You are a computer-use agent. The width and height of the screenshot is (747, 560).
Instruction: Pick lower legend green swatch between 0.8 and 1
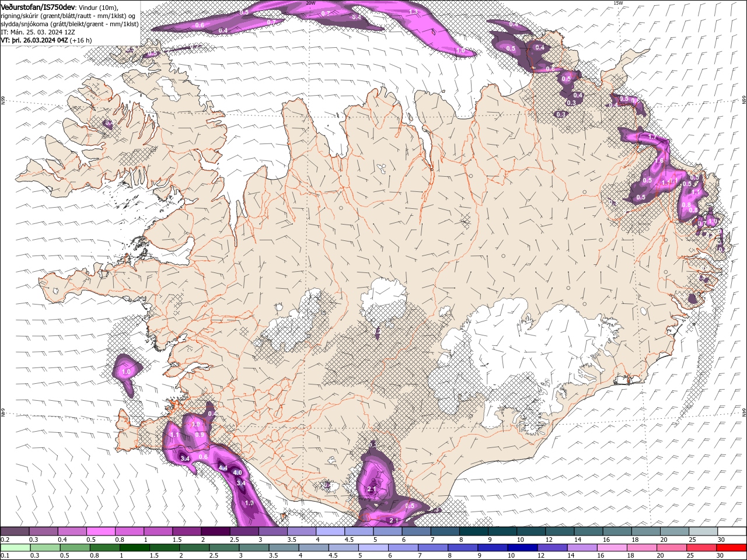[x=104, y=548]
